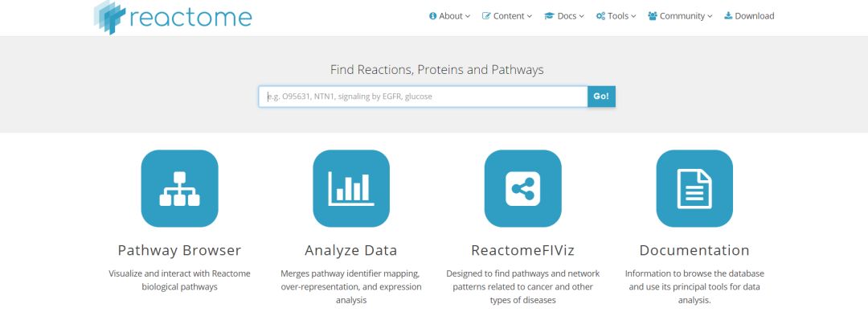
Task: Click the gears icon beside Tools
Action: tap(600, 16)
